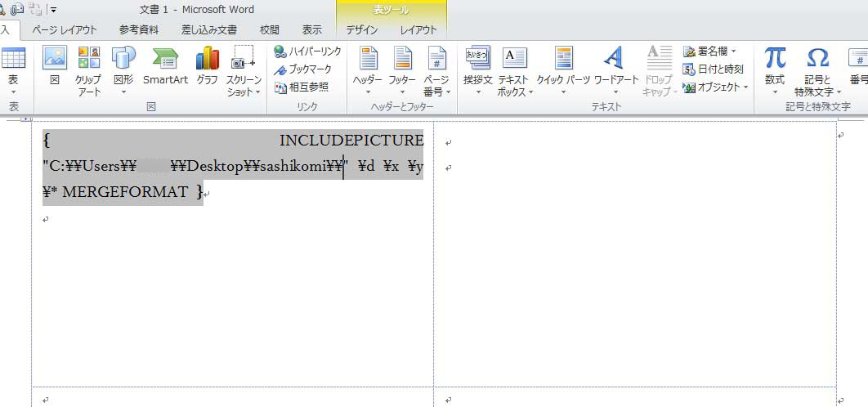The width and height of the screenshot is (868, 407).
Task: Open the 差し込み文書 mailings tab
Action: (x=208, y=30)
